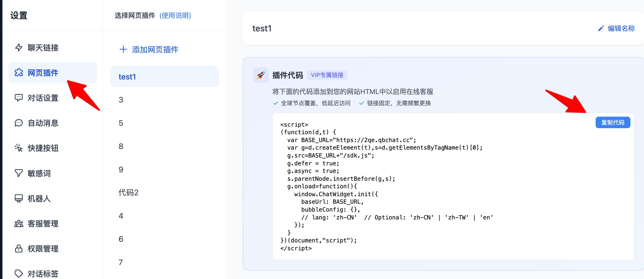Click the cursor click icon for 快捷按钮
This screenshot has width=644, height=279.
(19, 148)
